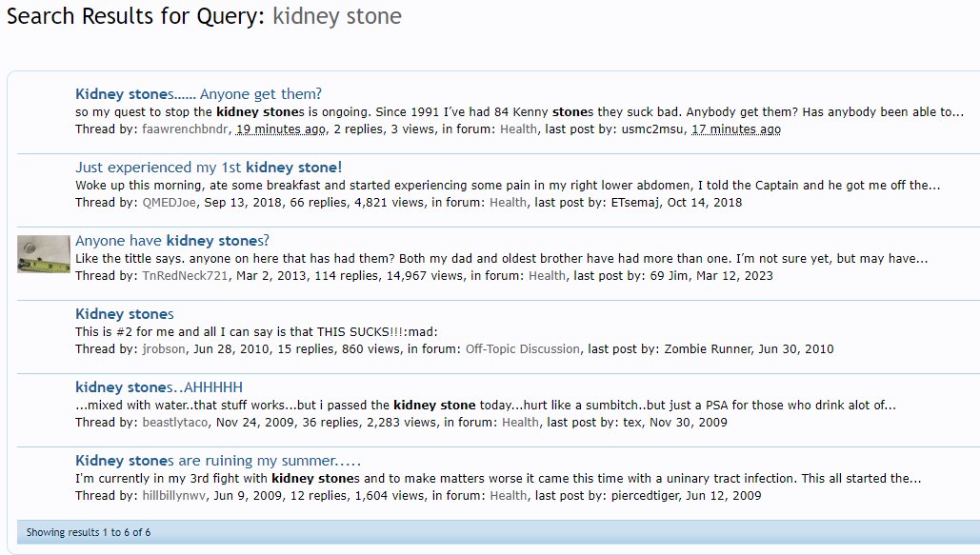Click the "17 minutes ago" last post timestamp

point(735,129)
